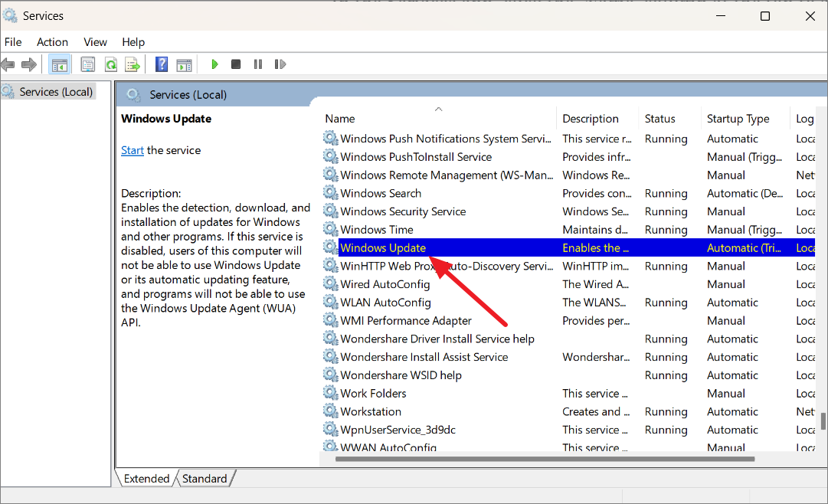Click the gear icon beside Windows Time
Screen dimensions: 828x504
click(x=331, y=229)
